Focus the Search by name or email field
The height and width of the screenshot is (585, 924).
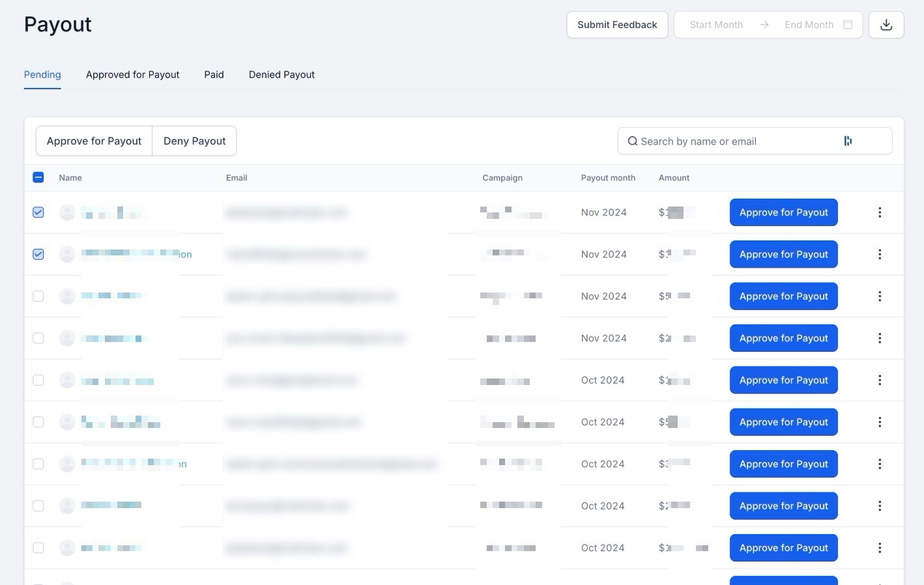click(x=736, y=141)
